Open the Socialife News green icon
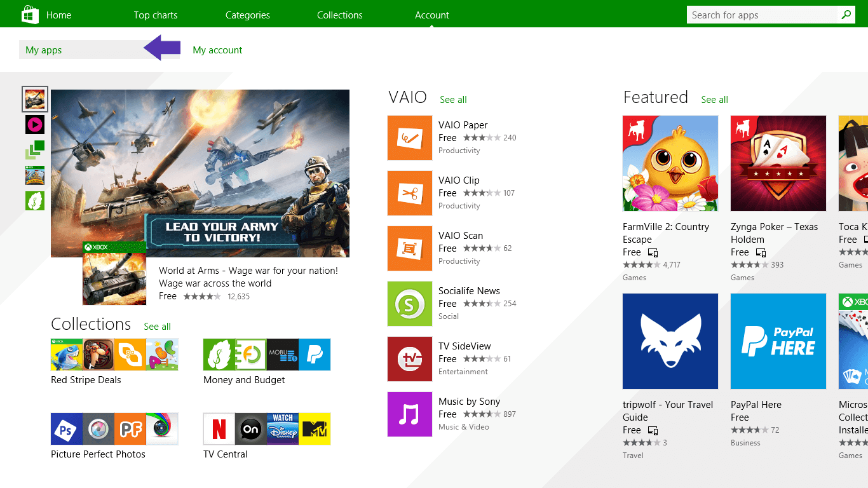The height and width of the screenshot is (488, 868). pos(410,304)
